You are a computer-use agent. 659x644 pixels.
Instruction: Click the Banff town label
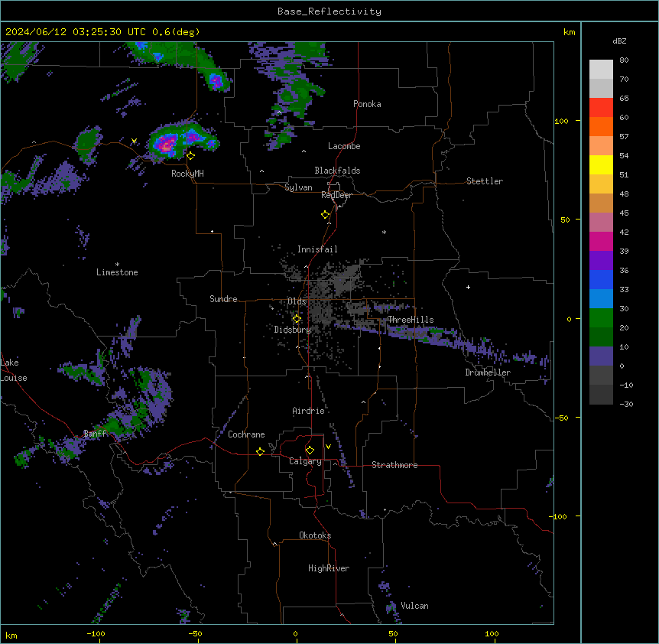95,434
